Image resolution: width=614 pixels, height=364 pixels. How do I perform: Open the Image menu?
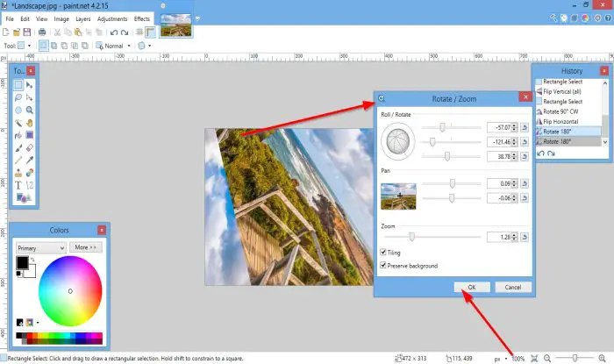click(61, 18)
